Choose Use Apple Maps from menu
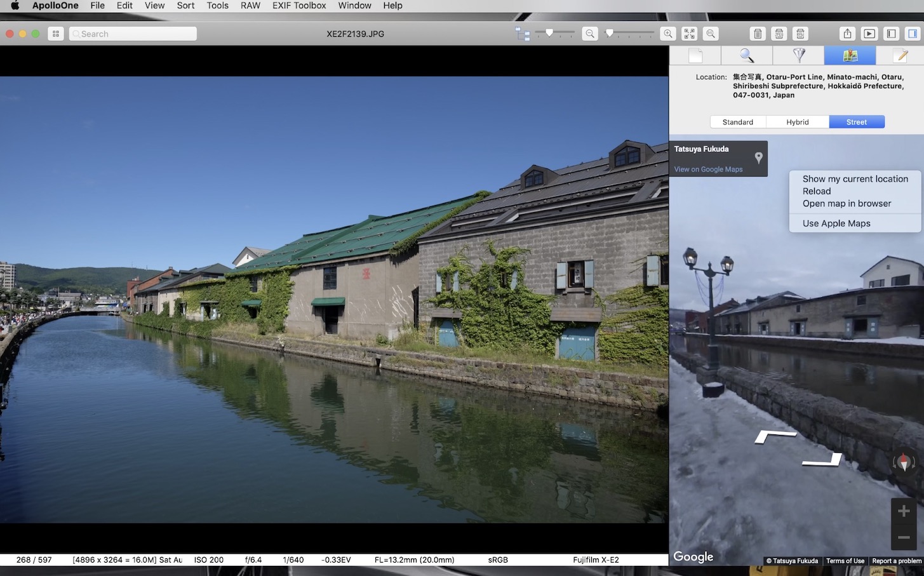This screenshot has width=924, height=576. (x=836, y=224)
